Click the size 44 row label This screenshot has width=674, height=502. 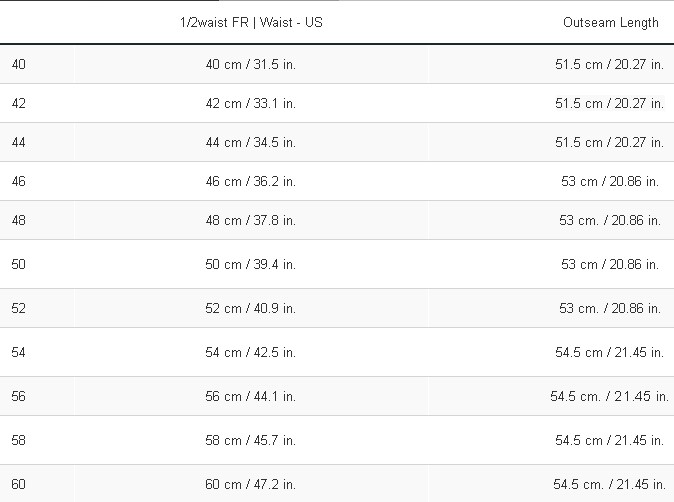tap(18, 142)
